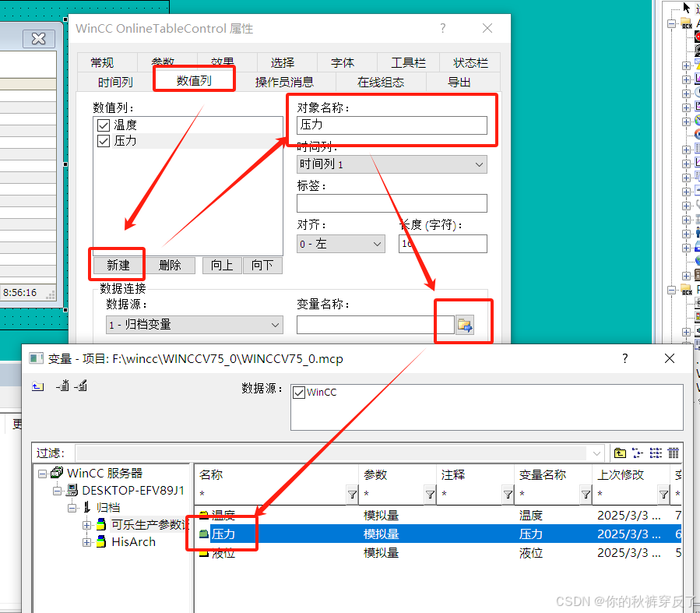The height and width of the screenshot is (613, 700).
Task: Click the 新建 button
Action: pyautogui.click(x=118, y=265)
